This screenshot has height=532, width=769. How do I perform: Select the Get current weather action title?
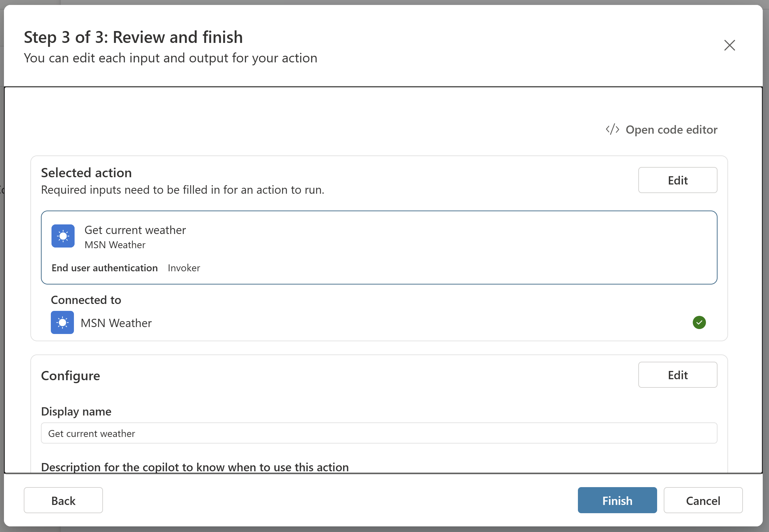[x=135, y=230]
